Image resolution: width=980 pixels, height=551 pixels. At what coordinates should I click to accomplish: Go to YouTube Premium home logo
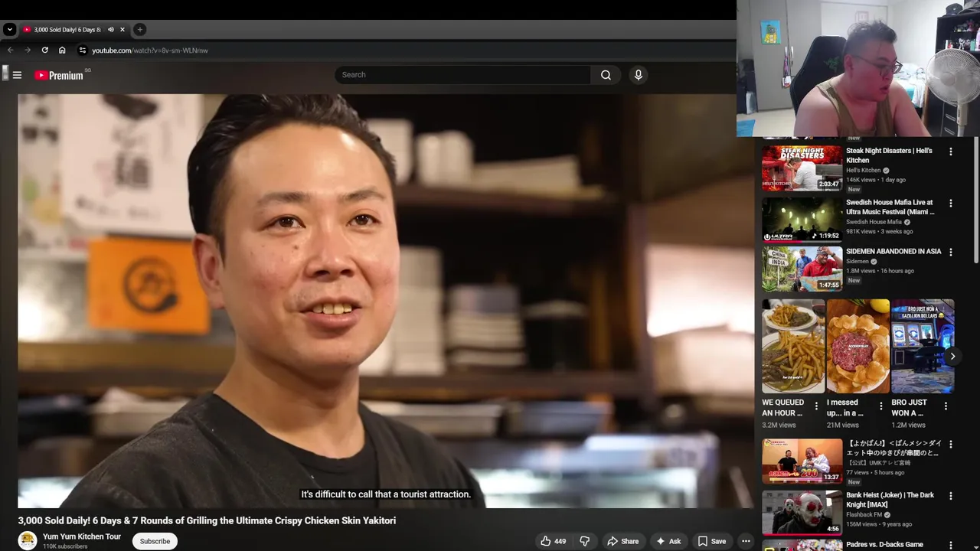[x=59, y=75]
